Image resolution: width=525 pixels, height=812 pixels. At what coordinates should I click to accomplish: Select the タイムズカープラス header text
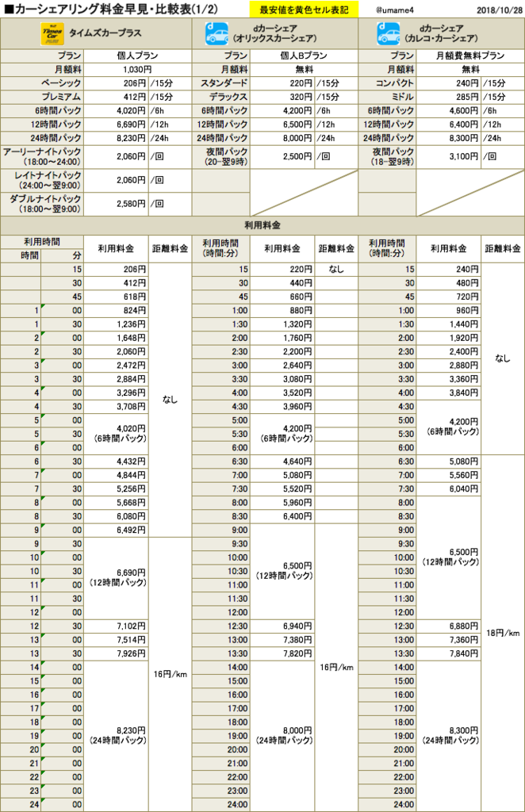(105, 33)
